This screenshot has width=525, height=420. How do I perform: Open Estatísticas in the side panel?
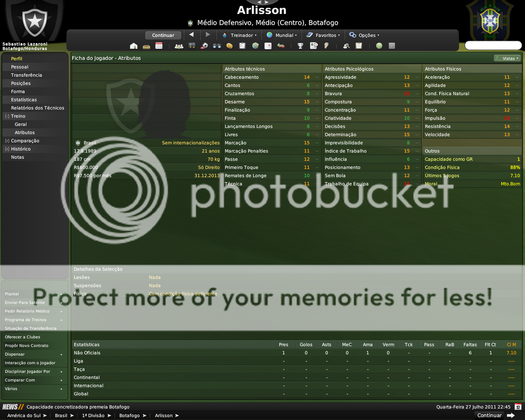tap(24, 100)
